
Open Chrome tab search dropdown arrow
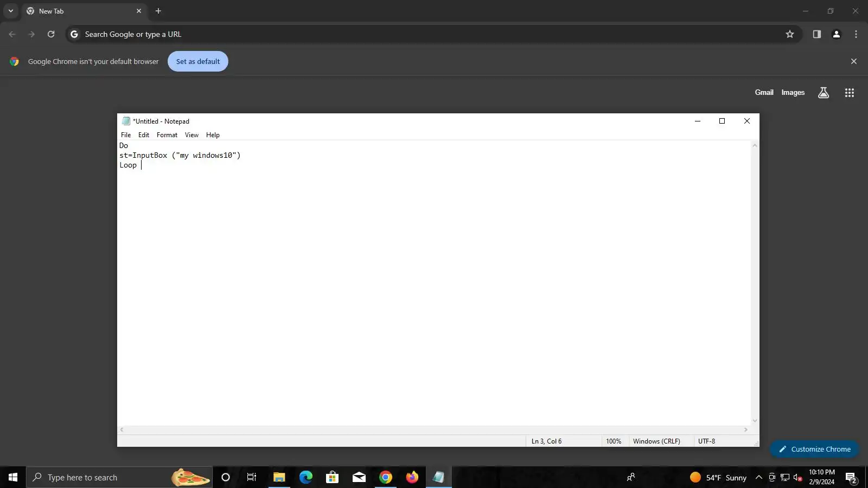pyautogui.click(x=10, y=11)
